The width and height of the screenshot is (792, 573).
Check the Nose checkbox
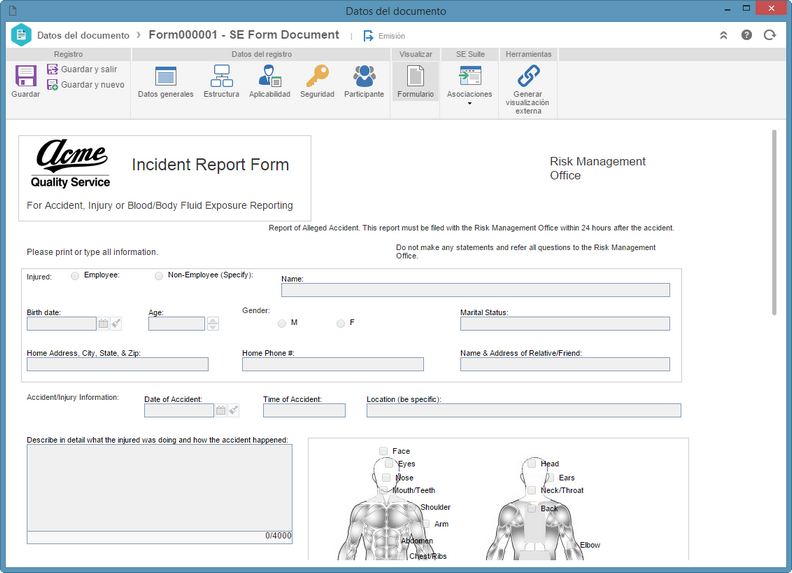point(386,478)
